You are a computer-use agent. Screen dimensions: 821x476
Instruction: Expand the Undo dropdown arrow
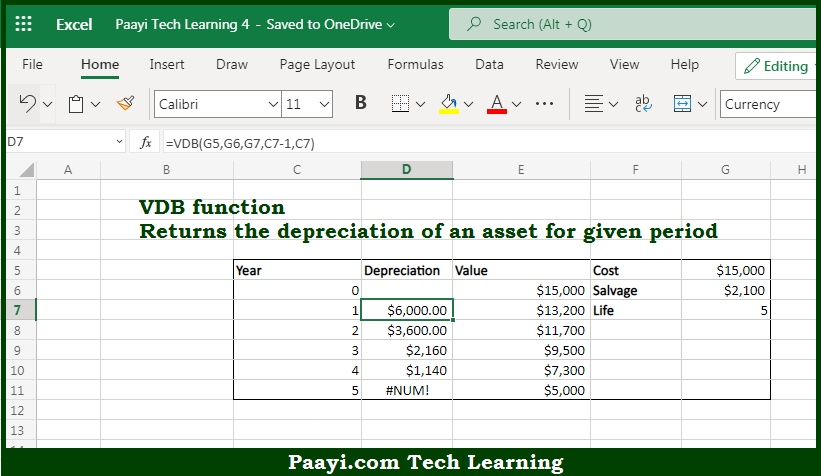(48, 104)
